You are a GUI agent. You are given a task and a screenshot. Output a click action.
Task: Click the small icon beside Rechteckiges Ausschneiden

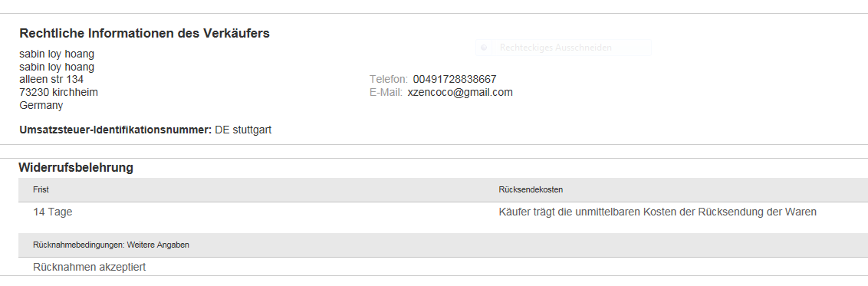click(x=484, y=48)
